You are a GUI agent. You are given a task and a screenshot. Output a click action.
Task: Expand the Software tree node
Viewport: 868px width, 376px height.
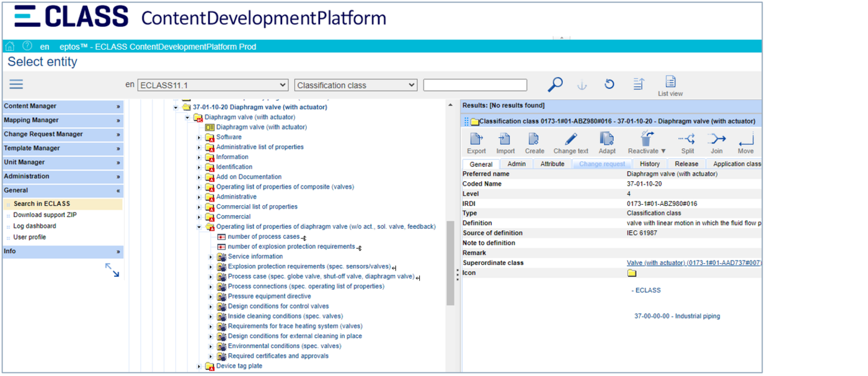click(x=199, y=137)
